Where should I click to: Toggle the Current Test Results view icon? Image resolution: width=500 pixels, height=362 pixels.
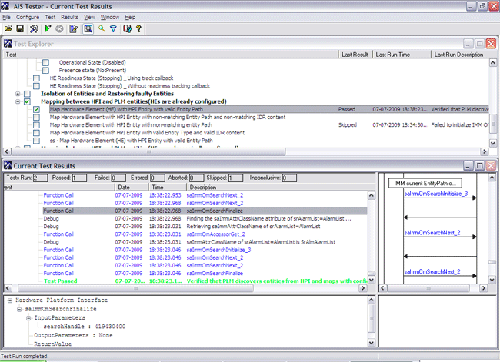click(88, 29)
